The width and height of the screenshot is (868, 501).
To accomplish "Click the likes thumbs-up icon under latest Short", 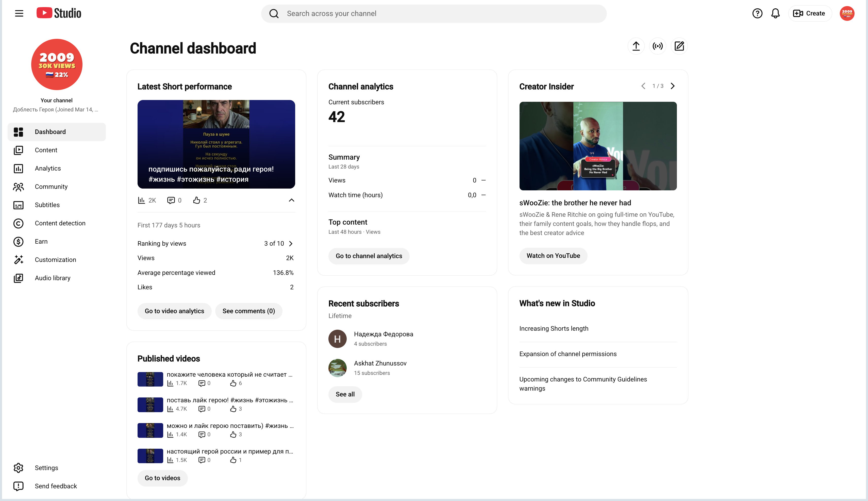I will [196, 200].
